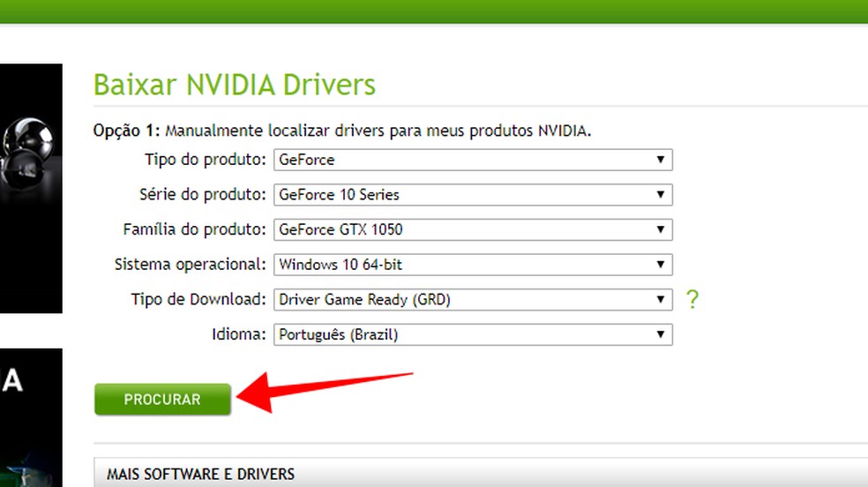Open the Tipo do produto dropdown
Image resolution: width=868 pixels, height=487 pixels.
point(473,160)
